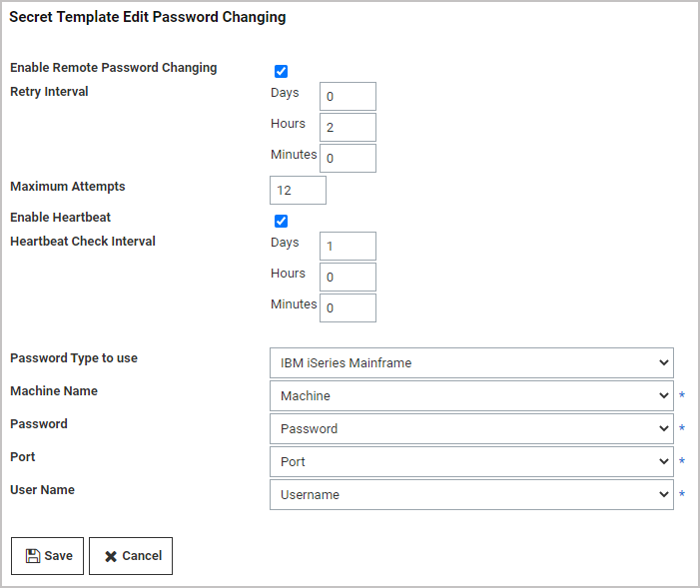Uncheck Enable Remote Password Changing checkbox
Viewport: 700px width, 588px height.
(281, 71)
